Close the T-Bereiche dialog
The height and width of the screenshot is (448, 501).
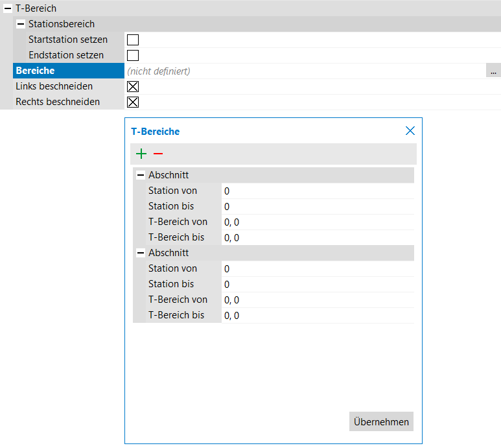pyautogui.click(x=410, y=131)
